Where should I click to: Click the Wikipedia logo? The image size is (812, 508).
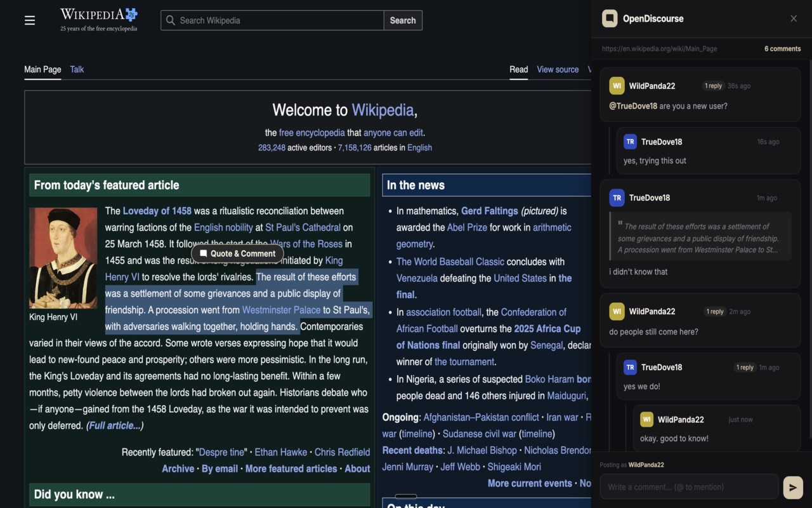coord(99,19)
